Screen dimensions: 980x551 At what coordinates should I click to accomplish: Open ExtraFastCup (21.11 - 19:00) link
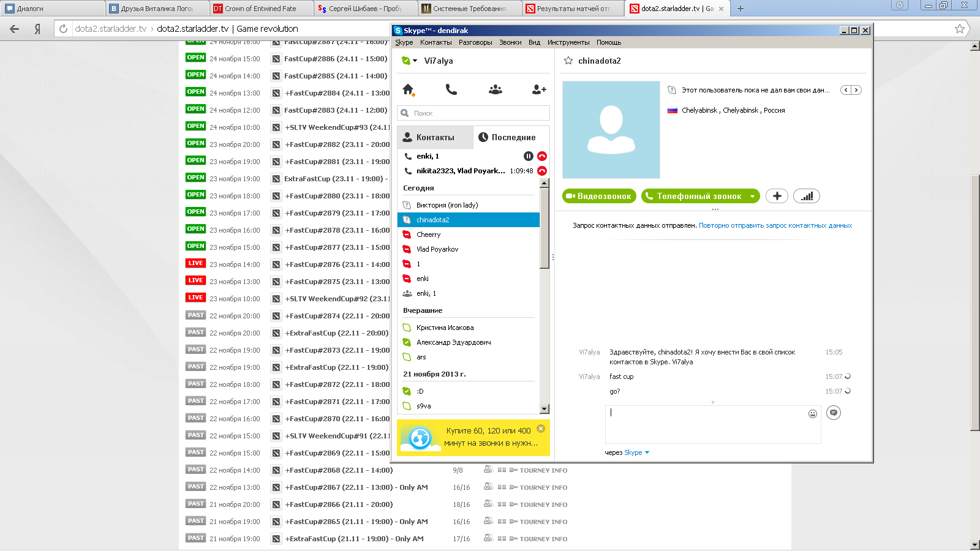(354, 539)
